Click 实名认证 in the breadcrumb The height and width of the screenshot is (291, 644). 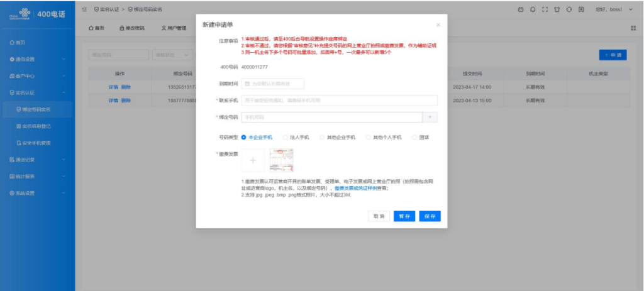point(107,9)
